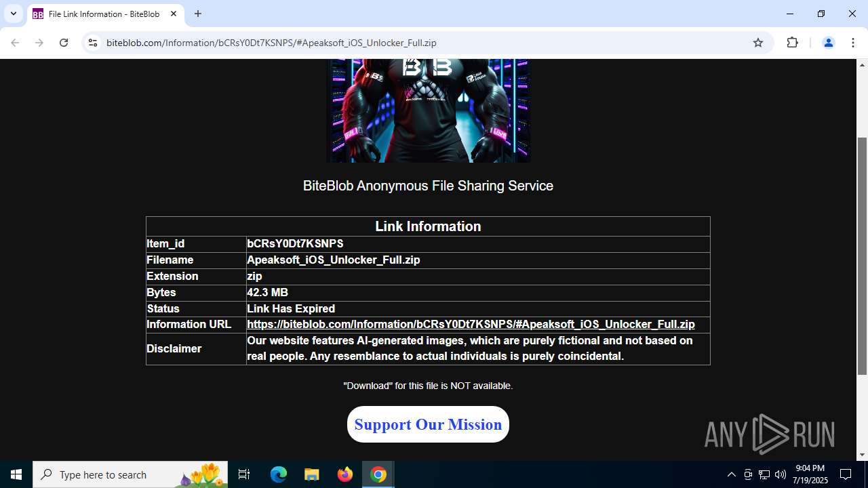Click the Link Information table heading
868x488 pixels.
click(428, 226)
